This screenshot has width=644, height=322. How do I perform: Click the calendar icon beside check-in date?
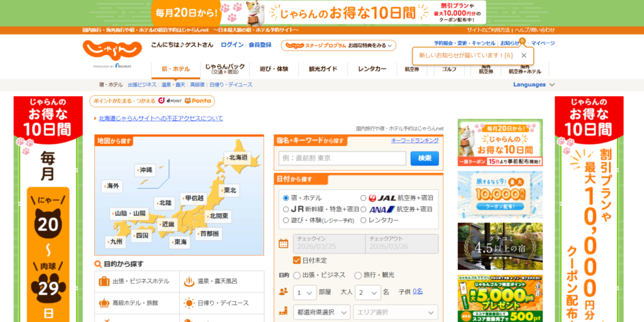283,243
